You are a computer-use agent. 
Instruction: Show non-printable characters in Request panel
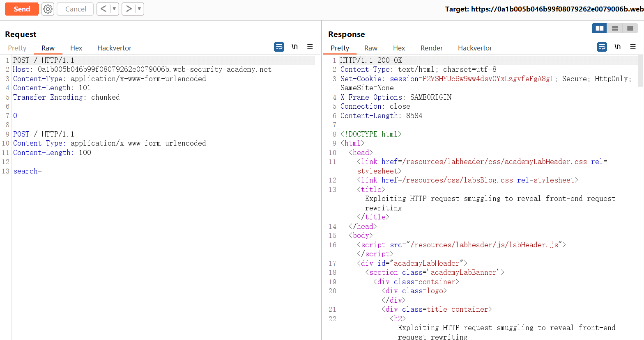(294, 47)
